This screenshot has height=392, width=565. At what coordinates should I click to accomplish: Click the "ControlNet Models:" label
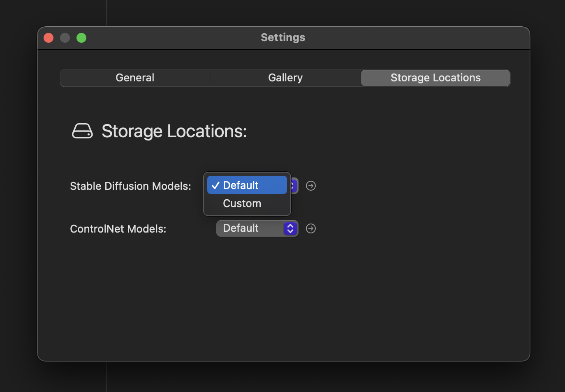[x=118, y=229]
